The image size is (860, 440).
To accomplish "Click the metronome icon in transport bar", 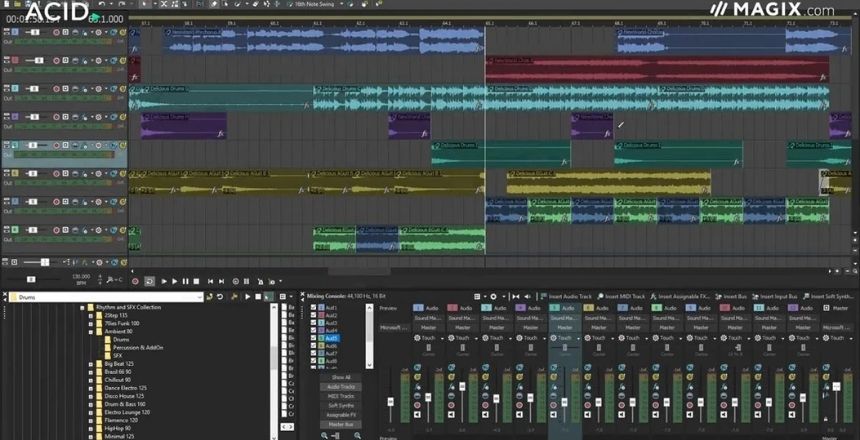I will click(x=260, y=281).
